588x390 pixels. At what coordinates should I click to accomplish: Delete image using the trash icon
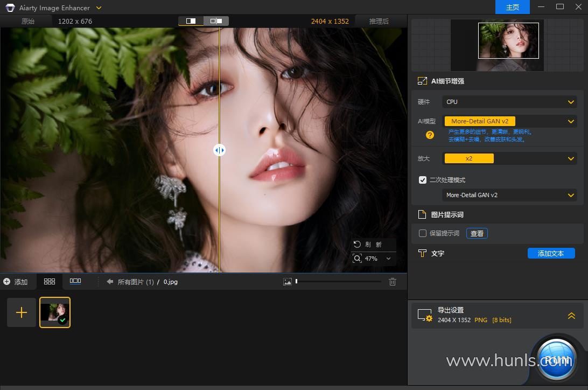coord(393,282)
